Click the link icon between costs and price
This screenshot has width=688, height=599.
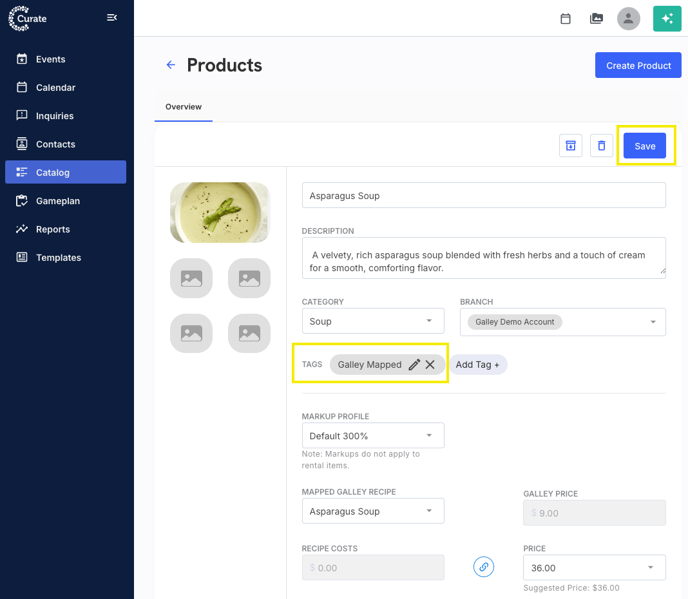coord(484,567)
